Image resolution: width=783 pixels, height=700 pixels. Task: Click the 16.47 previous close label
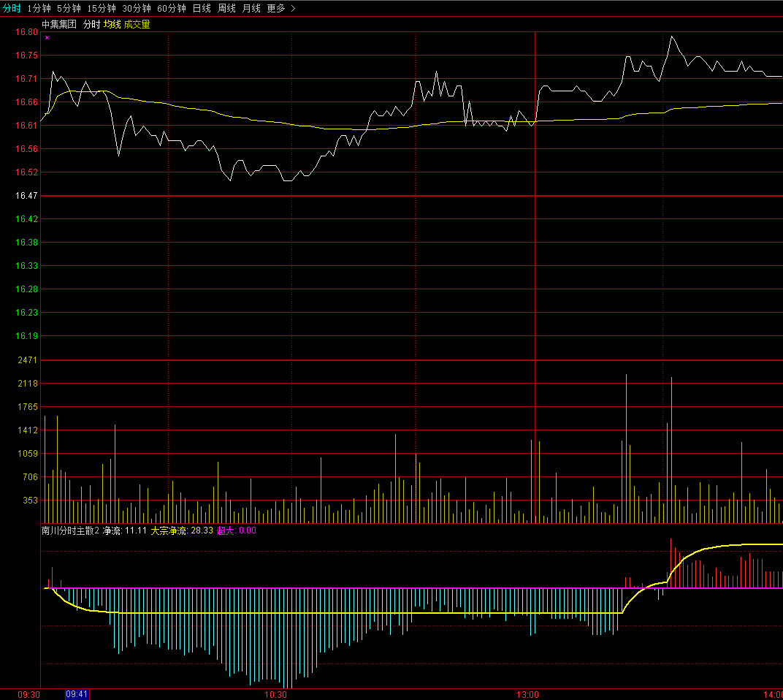click(x=26, y=196)
